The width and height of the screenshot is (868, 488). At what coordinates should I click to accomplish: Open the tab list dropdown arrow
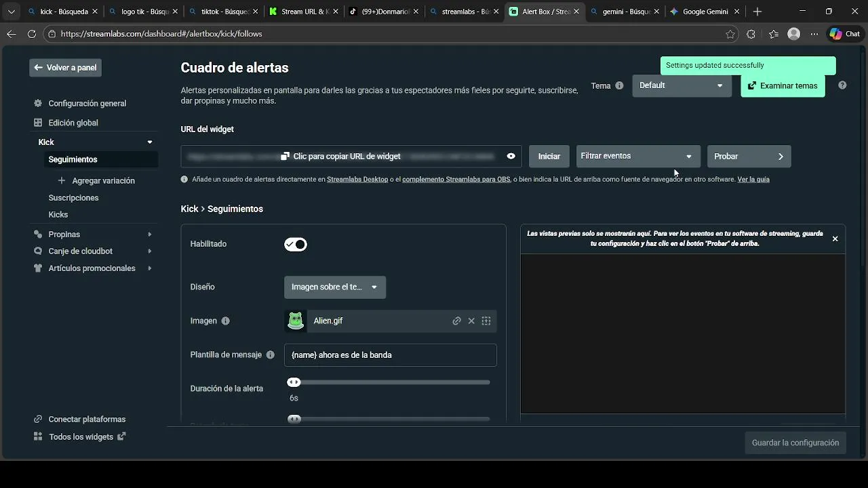pyautogui.click(x=11, y=12)
